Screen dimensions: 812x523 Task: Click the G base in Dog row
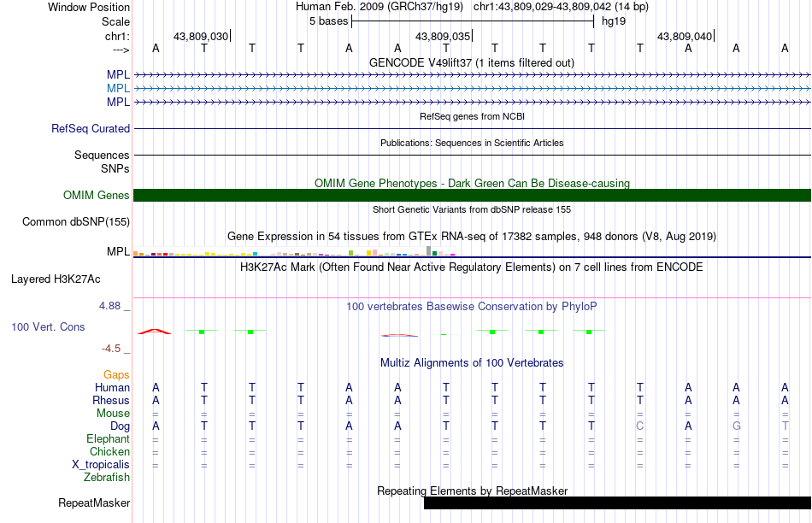pos(737,426)
